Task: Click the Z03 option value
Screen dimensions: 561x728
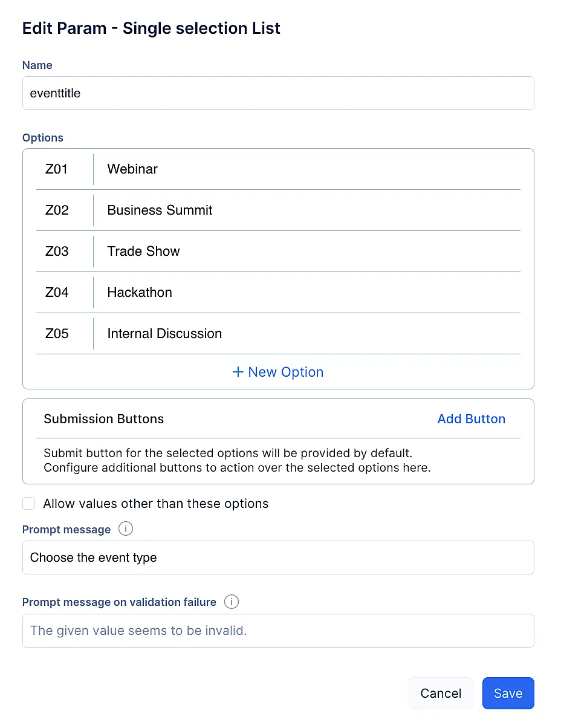Action: pyautogui.click(x=57, y=252)
